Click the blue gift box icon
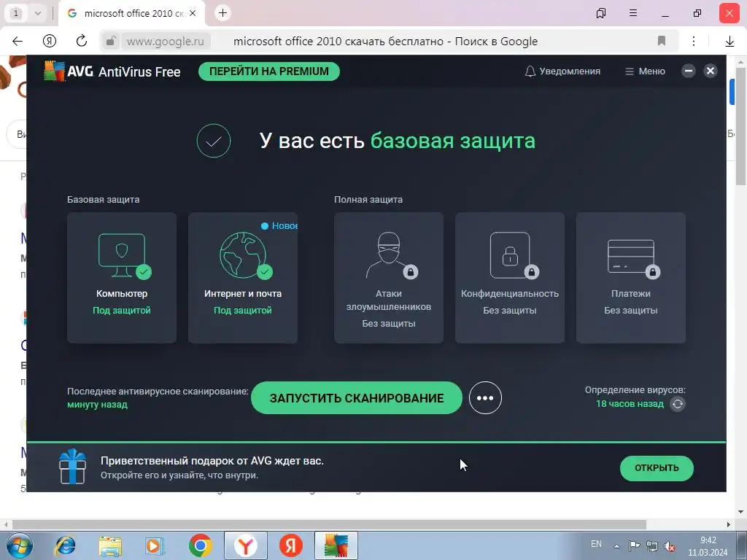The image size is (747, 560). tap(72, 466)
